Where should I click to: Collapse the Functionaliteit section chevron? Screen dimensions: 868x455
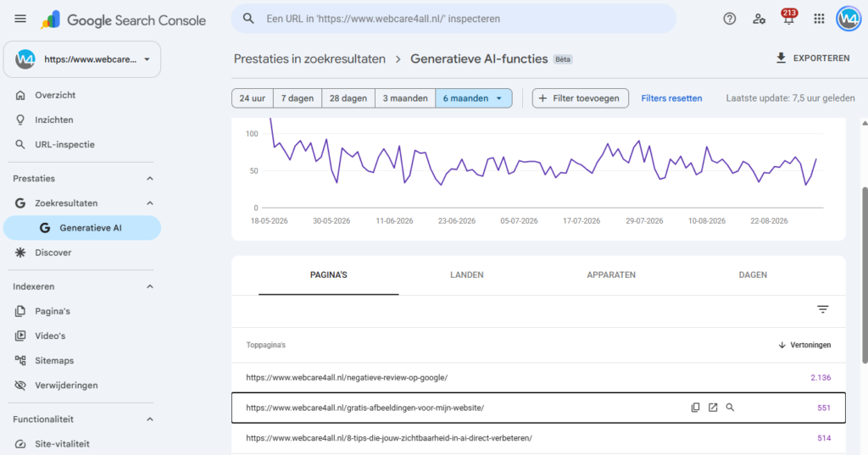(x=150, y=419)
